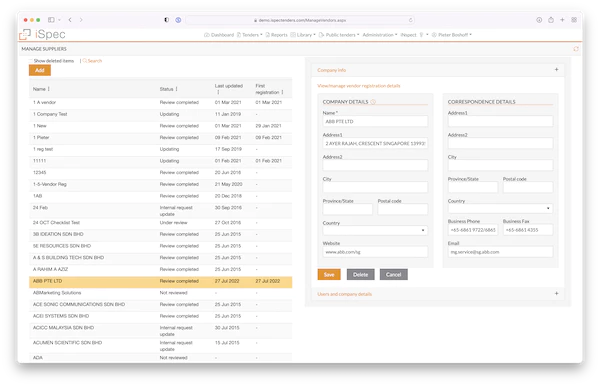The image size is (600, 386).
Task: Click correspondence Address1 field
Action: tap(500, 121)
